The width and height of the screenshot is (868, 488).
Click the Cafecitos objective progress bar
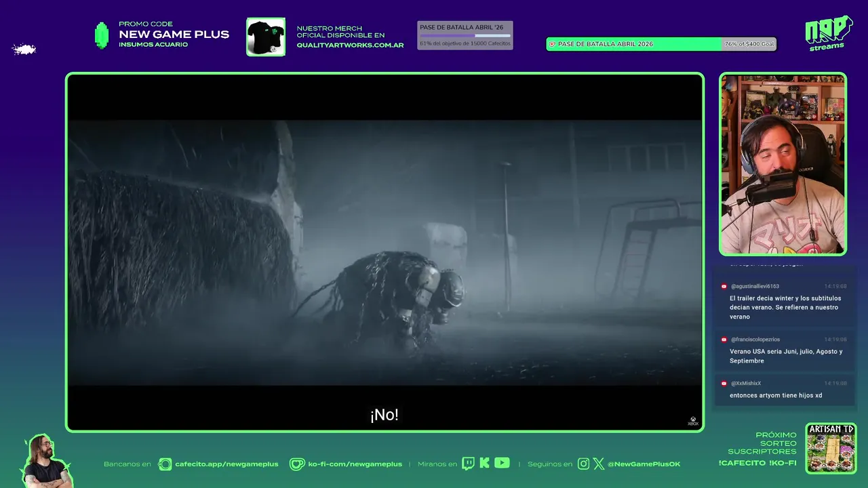click(465, 36)
